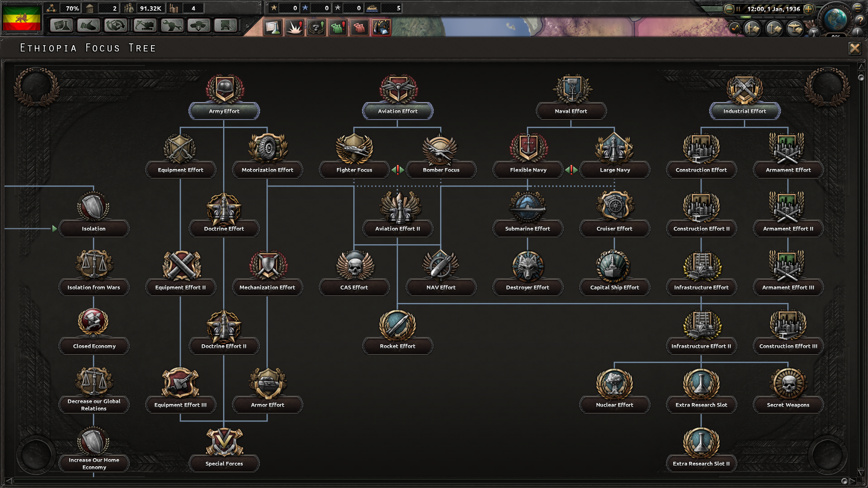Click the Armor Effort tank icon
Screen dimensions: 868x488
click(268, 383)
